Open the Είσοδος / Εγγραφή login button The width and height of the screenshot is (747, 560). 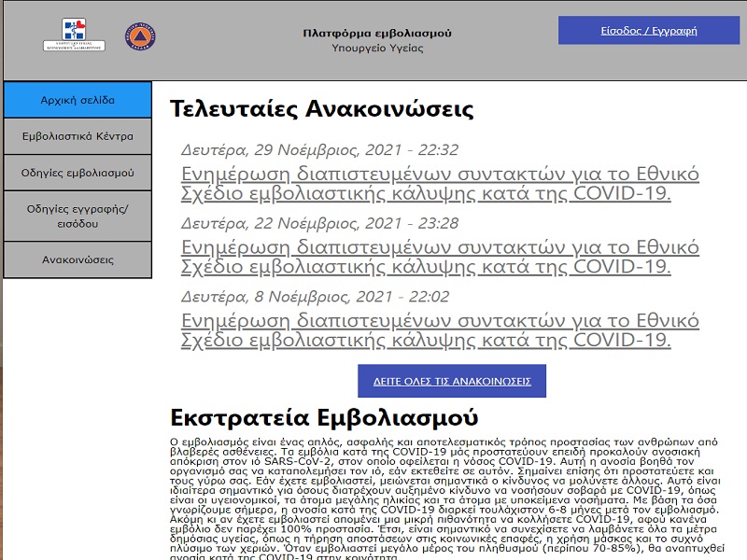click(648, 30)
